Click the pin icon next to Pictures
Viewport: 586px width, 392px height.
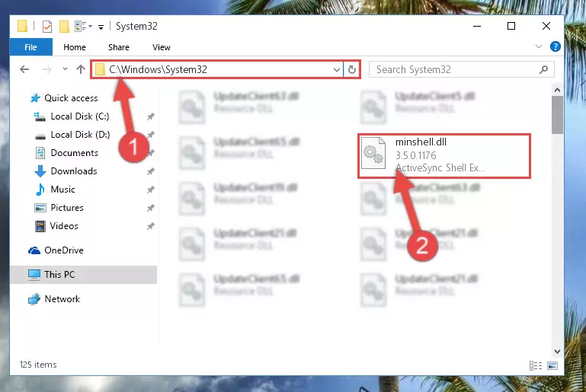[x=150, y=208]
